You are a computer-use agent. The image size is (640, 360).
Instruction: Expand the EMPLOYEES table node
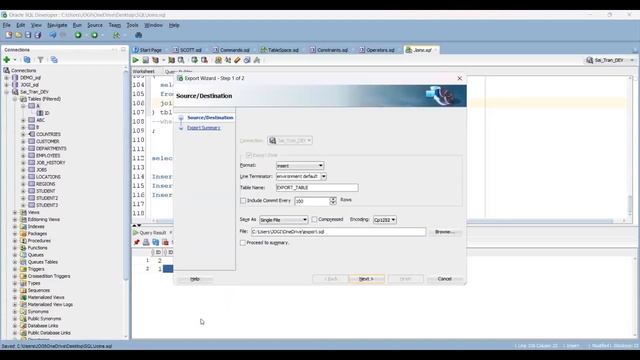23,156
